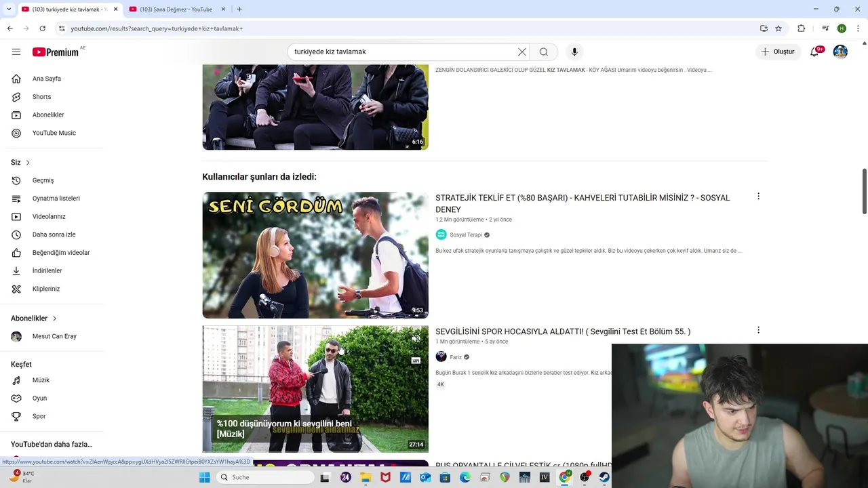
Task: Open Chrome media controls icon
Action: point(825,28)
